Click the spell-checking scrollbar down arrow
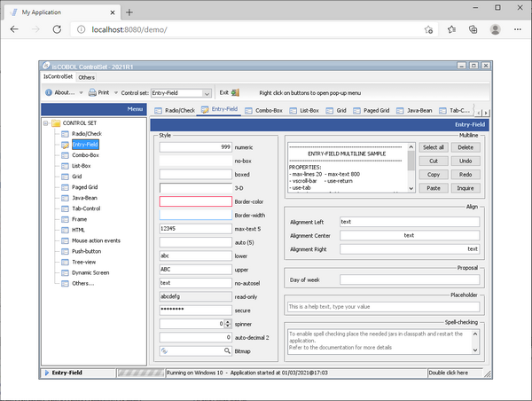The width and height of the screenshot is (532, 401). [475, 350]
